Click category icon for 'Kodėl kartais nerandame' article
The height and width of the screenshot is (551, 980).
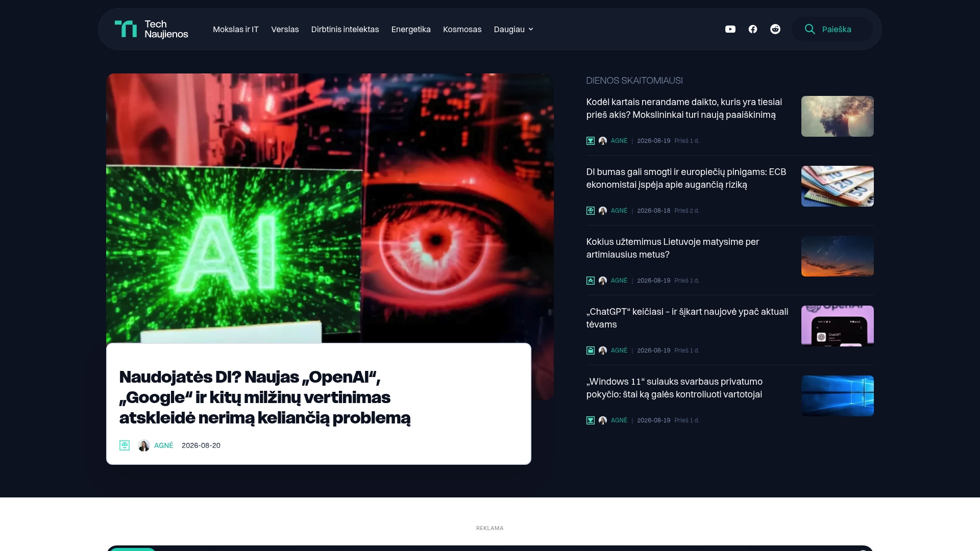coord(591,141)
